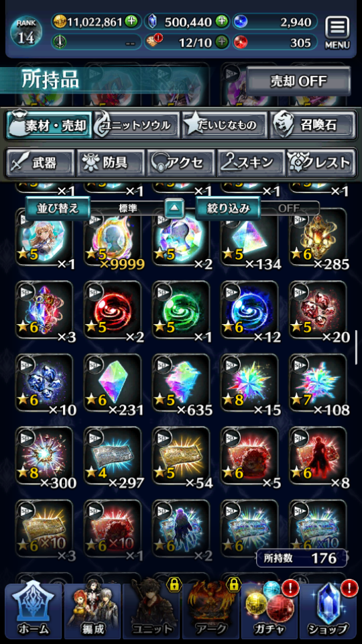Switch to the ユニットソウル tab
This screenshot has width=362, height=644.
pos(137,125)
